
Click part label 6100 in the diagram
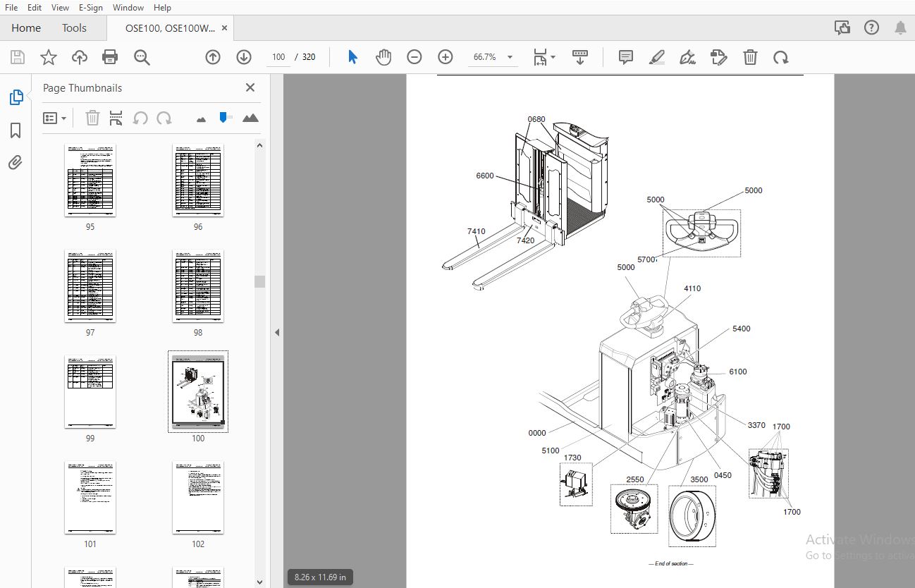737,372
